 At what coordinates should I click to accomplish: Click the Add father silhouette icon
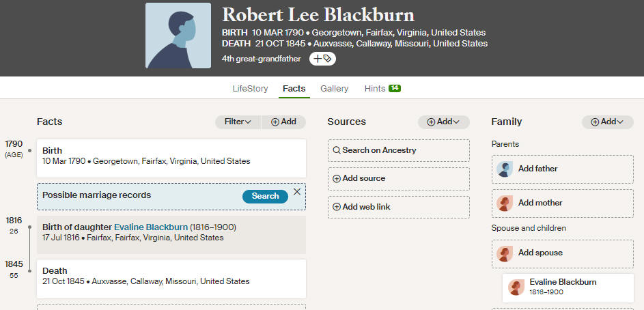505,169
